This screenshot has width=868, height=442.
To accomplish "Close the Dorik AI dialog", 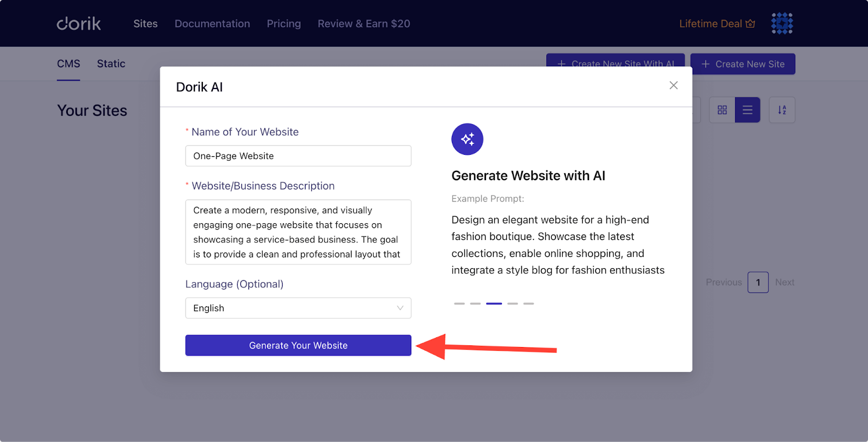I will click(673, 85).
